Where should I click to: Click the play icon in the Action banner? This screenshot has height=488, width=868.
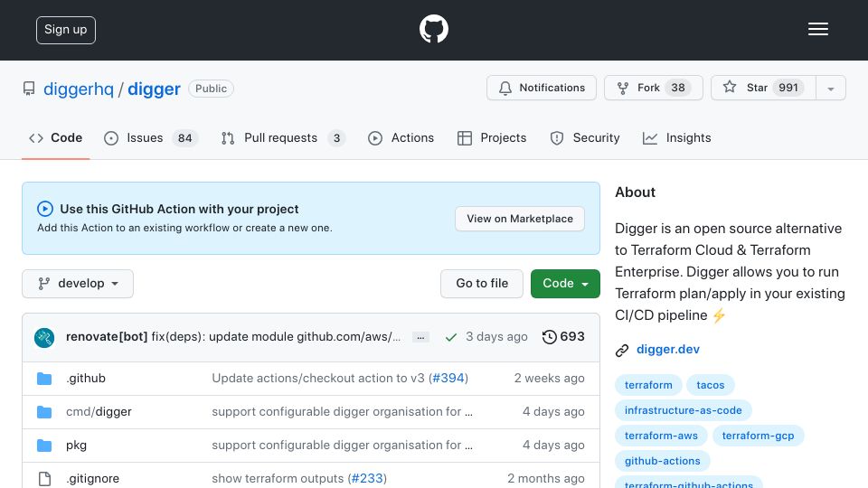click(45, 209)
